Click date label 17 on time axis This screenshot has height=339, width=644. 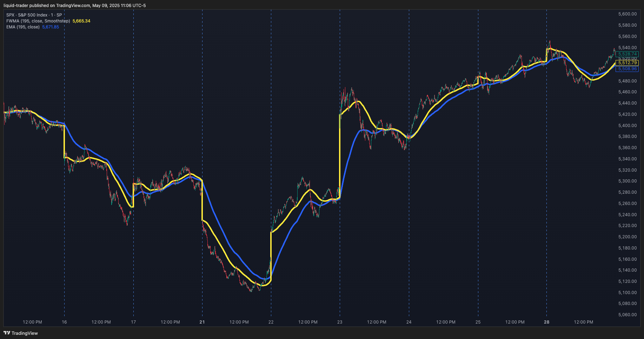tap(133, 322)
